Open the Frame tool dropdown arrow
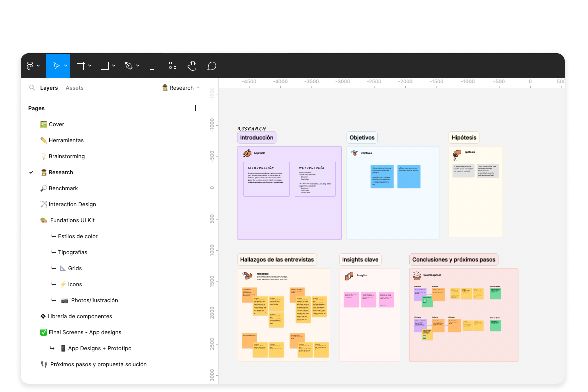Image resolution: width=588 pixels, height=392 pixels. [90, 66]
